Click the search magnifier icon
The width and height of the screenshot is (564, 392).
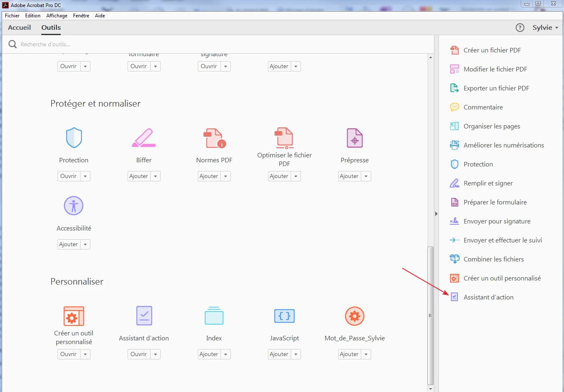click(13, 44)
